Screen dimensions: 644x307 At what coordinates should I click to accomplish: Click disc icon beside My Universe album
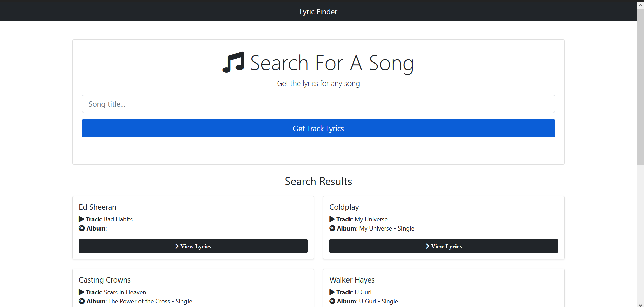[332, 228]
